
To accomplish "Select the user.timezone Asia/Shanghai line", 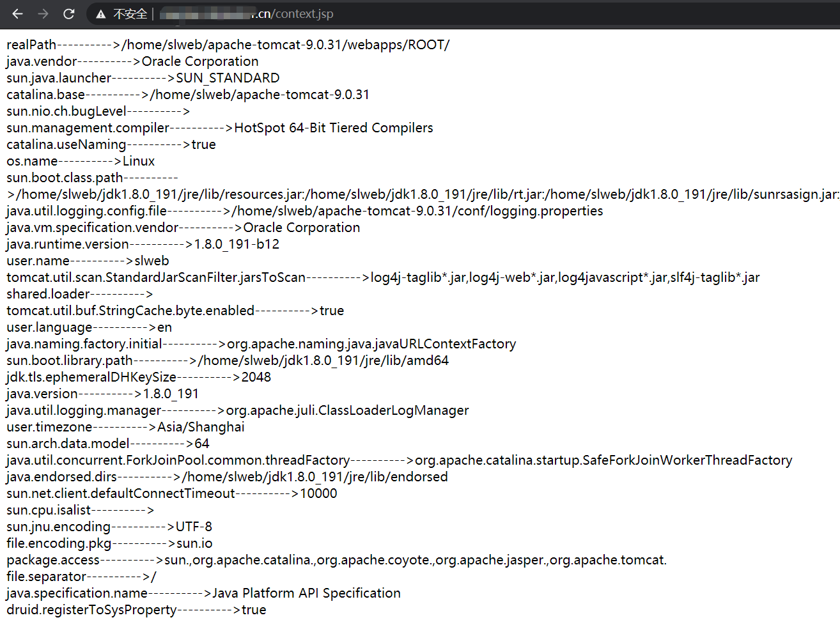I will point(126,427).
